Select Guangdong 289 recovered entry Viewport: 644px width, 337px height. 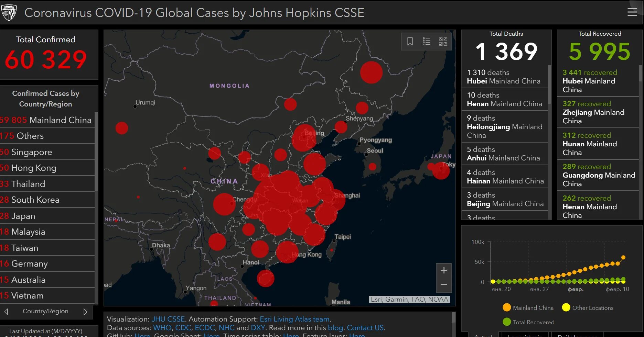(598, 175)
